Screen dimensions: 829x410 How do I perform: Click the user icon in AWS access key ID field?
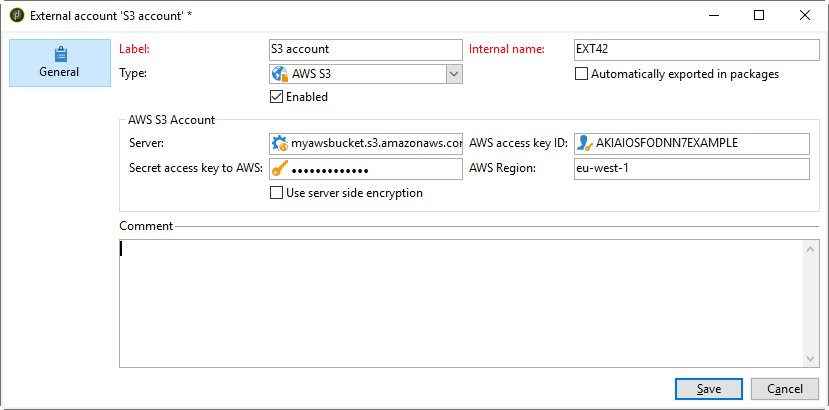pos(583,143)
